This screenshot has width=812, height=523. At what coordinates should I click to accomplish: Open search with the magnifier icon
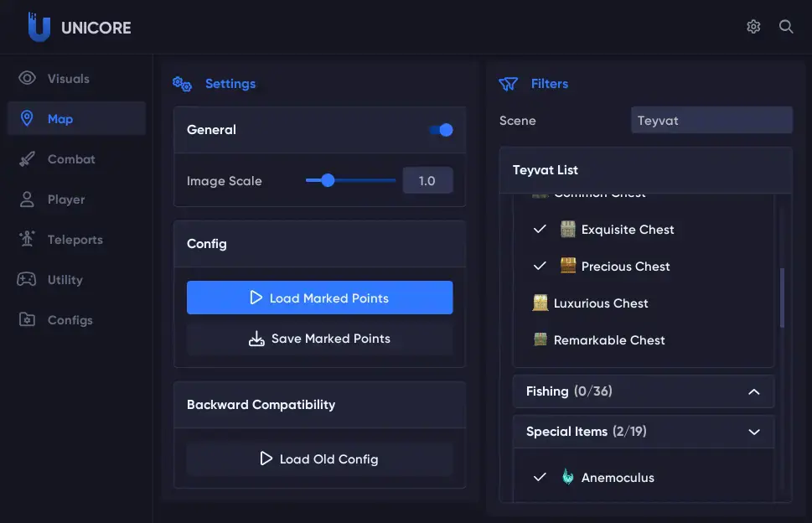786,27
